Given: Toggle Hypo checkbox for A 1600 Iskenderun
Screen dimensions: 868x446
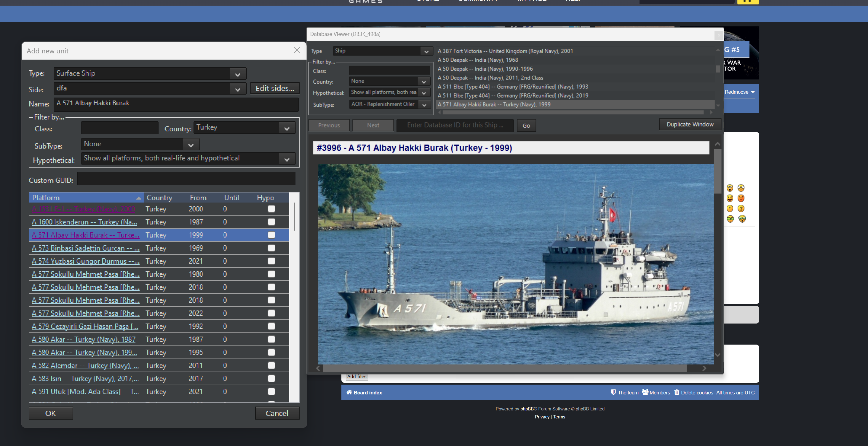Looking at the screenshot, I should [271, 222].
